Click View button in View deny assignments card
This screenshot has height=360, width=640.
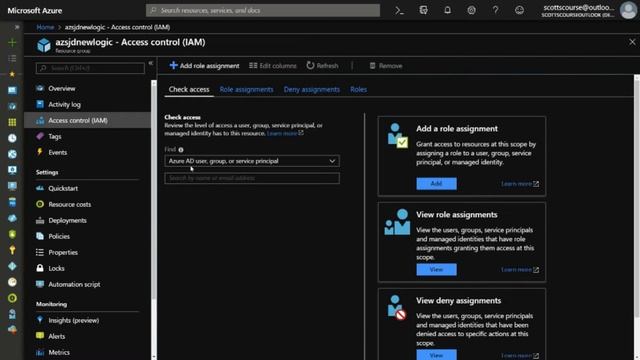coord(436,355)
